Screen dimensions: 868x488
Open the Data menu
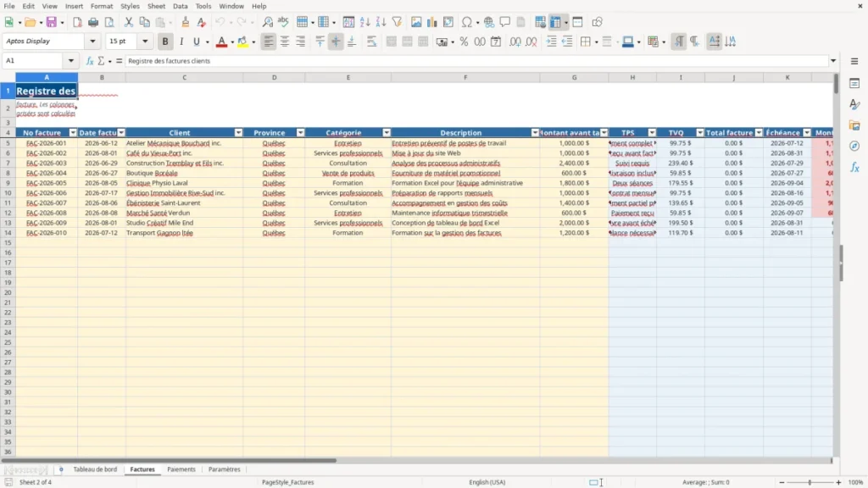pos(181,6)
